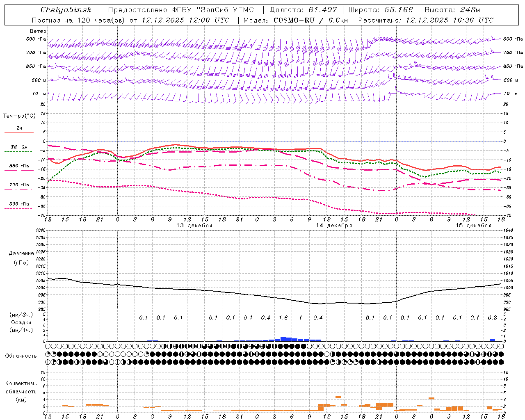The width and height of the screenshot is (525, 420).
Task: Select the elevation text Высота: 243м
Action: coord(452,10)
